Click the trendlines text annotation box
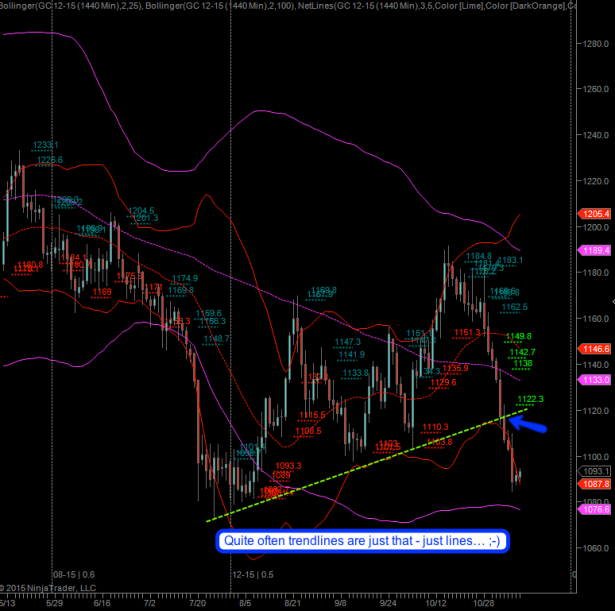 point(351,541)
